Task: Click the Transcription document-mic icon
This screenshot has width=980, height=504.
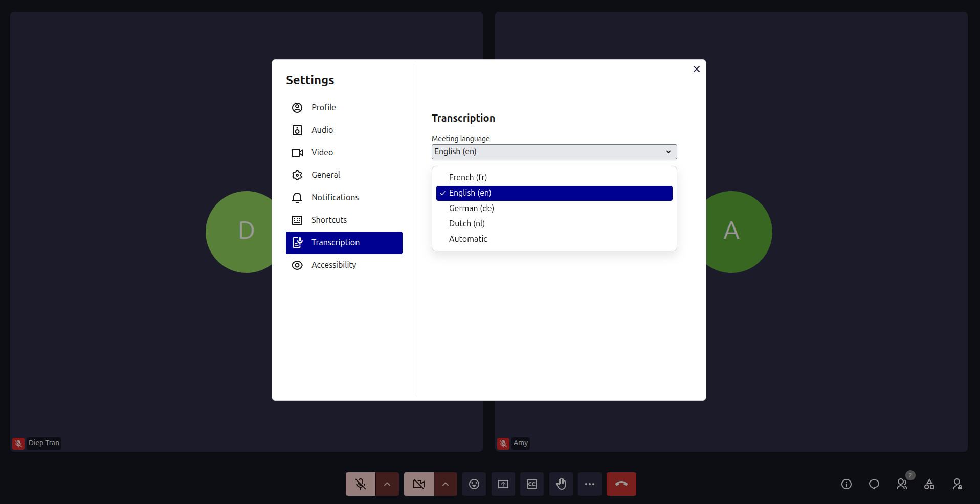Action: click(x=297, y=243)
